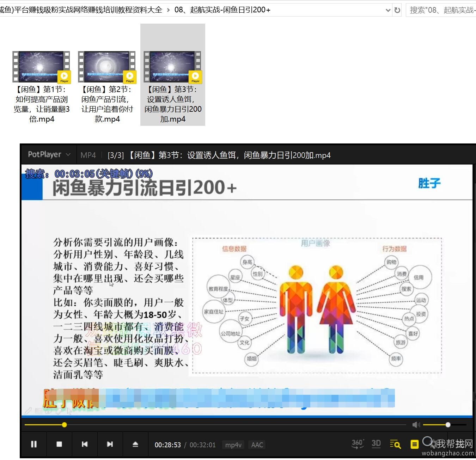Open the address bar history dropdown
476x460 pixels.
pyautogui.click(x=388, y=10)
